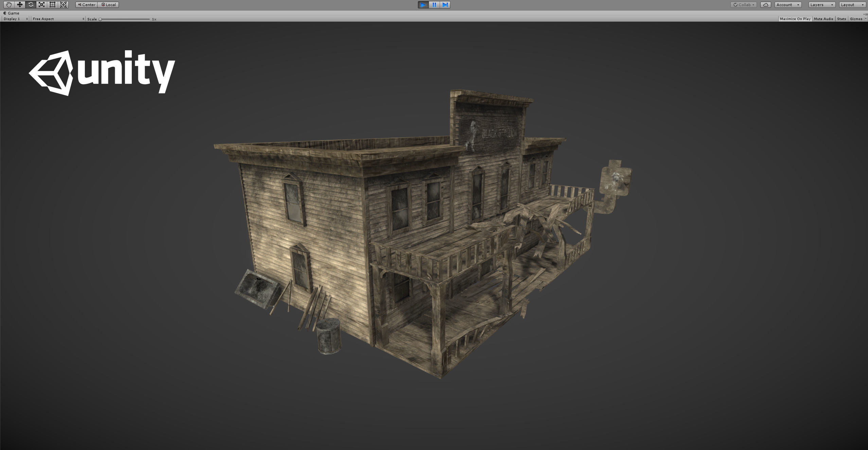Open the Free Aspect dropdown
Viewport: 868px width, 450px height.
58,19
